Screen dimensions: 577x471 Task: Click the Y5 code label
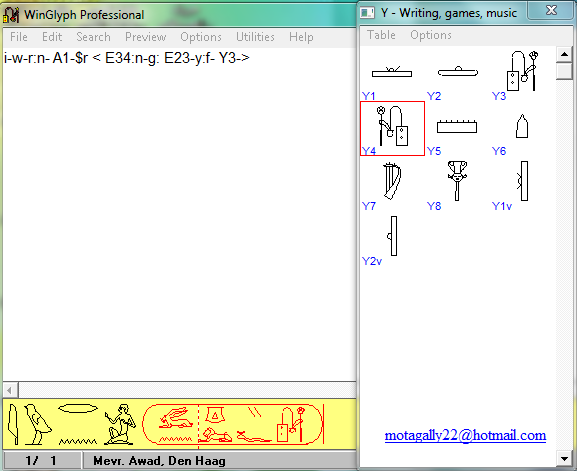434,151
